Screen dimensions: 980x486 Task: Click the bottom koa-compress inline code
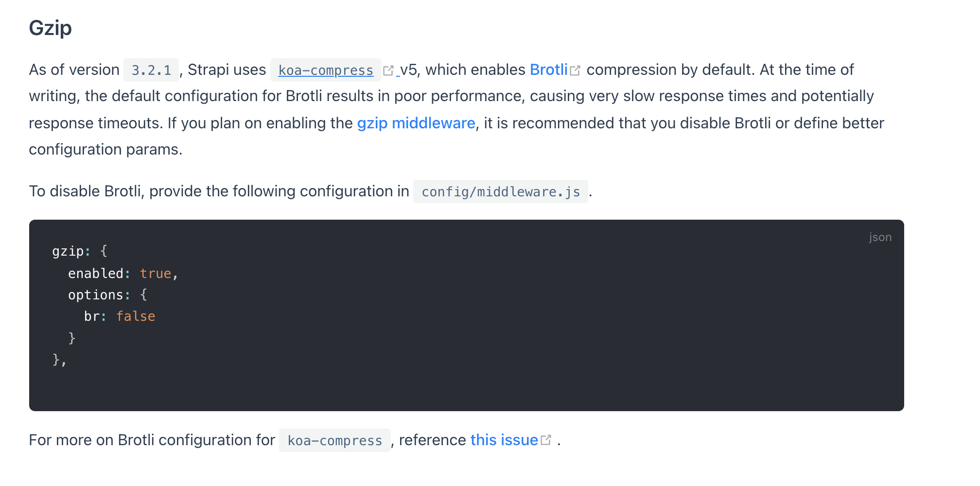pos(334,441)
